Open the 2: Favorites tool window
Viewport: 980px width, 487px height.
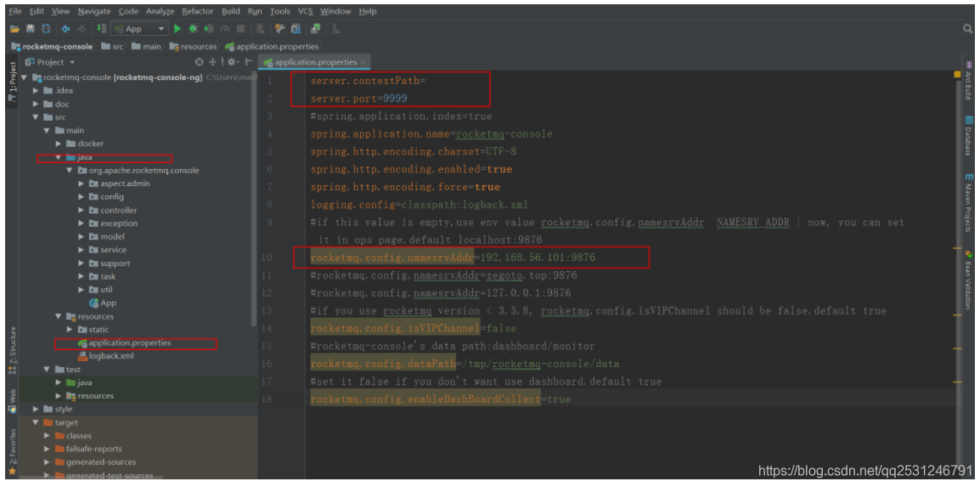pos(12,452)
